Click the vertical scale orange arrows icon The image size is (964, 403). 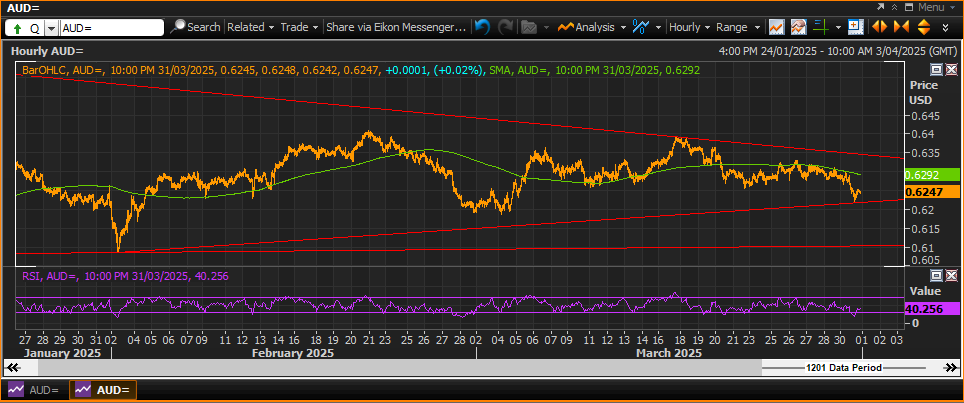tap(923, 27)
